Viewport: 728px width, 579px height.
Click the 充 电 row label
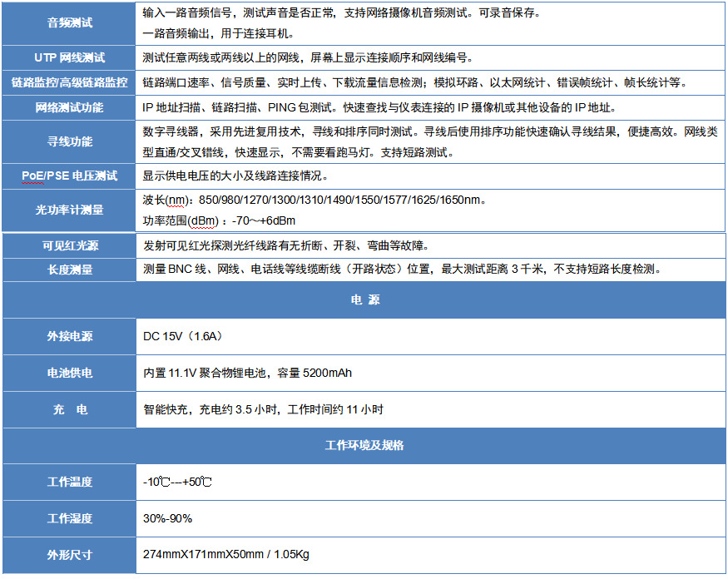70,409
